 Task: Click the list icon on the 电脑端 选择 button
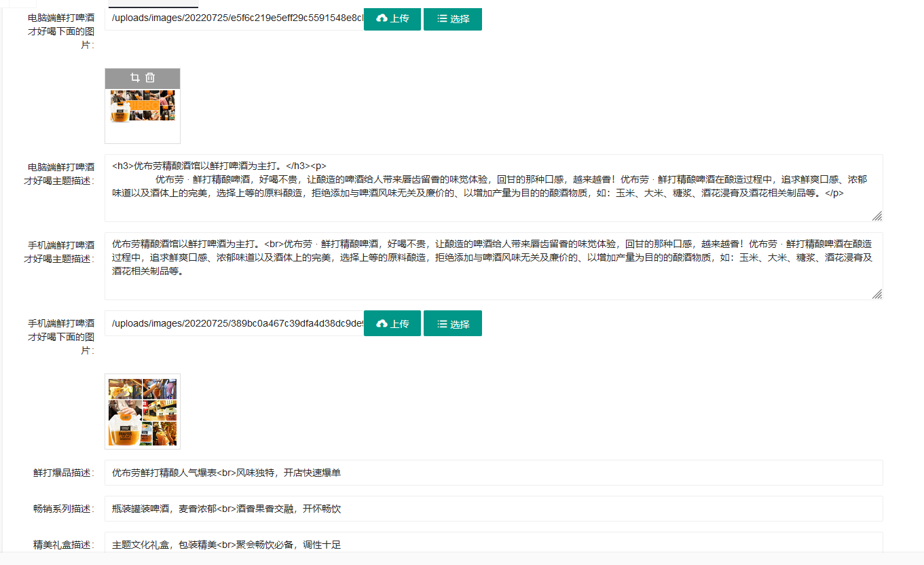tap(442, 18)
